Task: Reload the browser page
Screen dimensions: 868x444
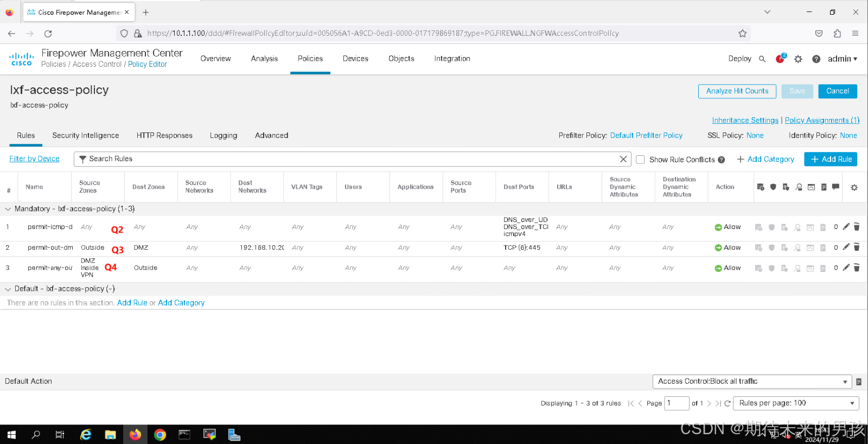Action: pos(48,34)
